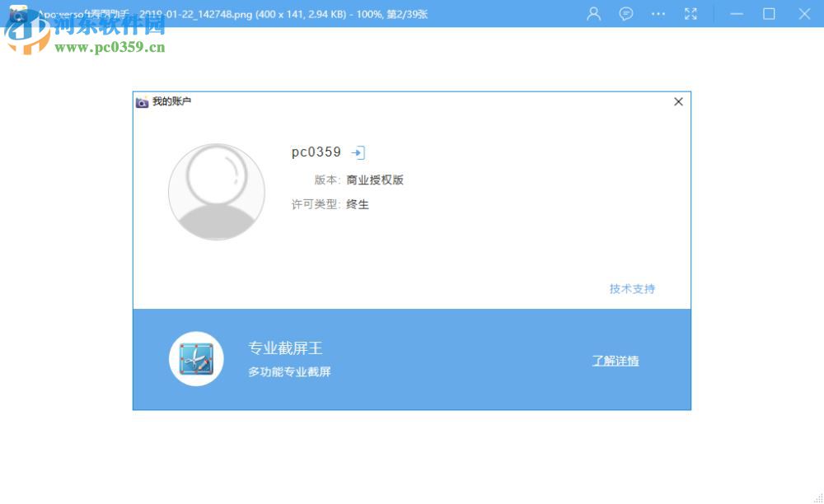
Task: Click the sign-out arrow next to pc0359
Action: pos(358,152)
